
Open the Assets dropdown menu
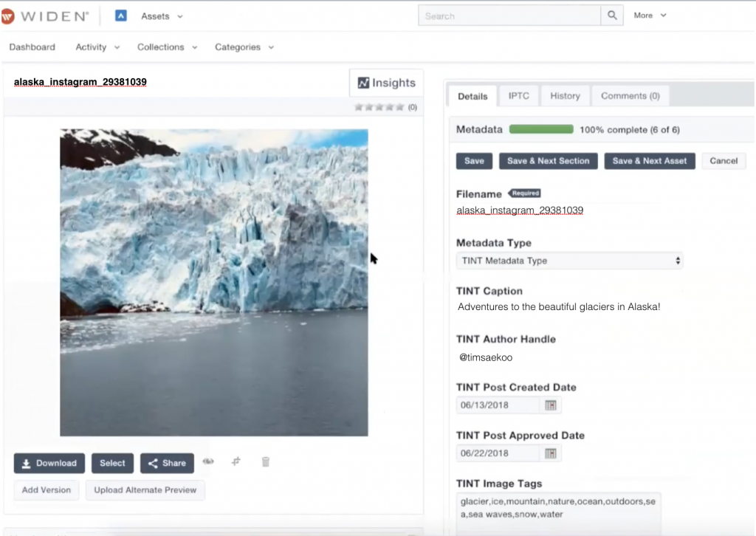pos(162,16)
